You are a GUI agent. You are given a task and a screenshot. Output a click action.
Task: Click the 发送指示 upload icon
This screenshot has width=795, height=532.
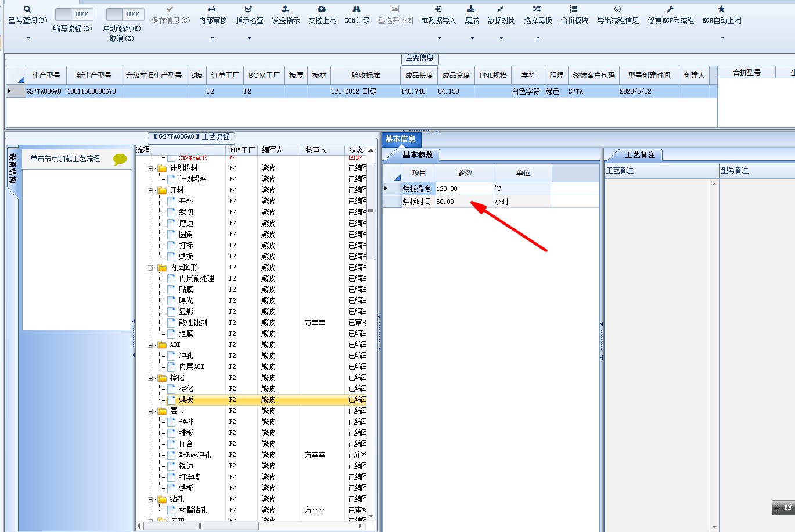[285, 9]
